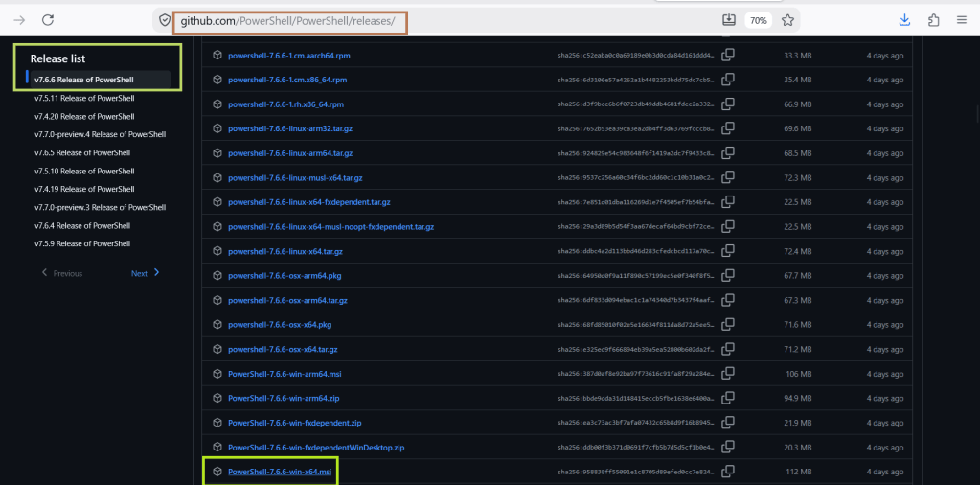Image resolution: width=980 pixels, height=485 pixels.
Task: Copy sha256 for win-arm64.zip asset
Action: point(727,398)
